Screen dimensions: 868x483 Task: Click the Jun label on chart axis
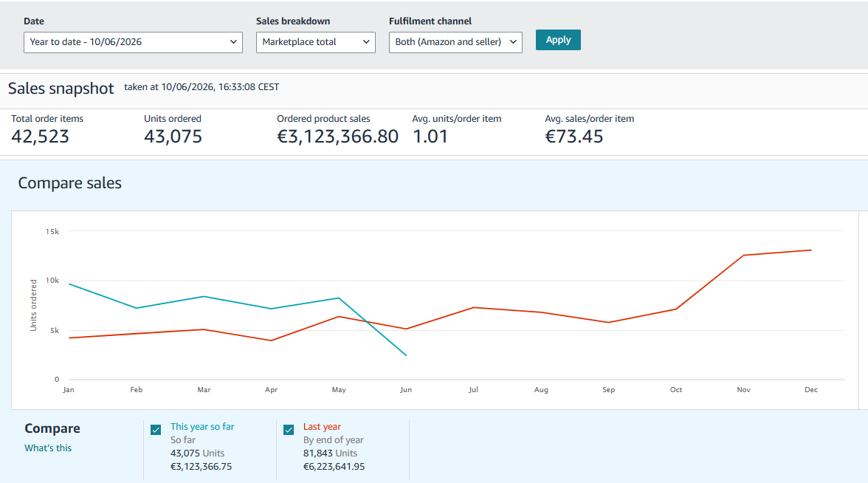pos(406,389)
